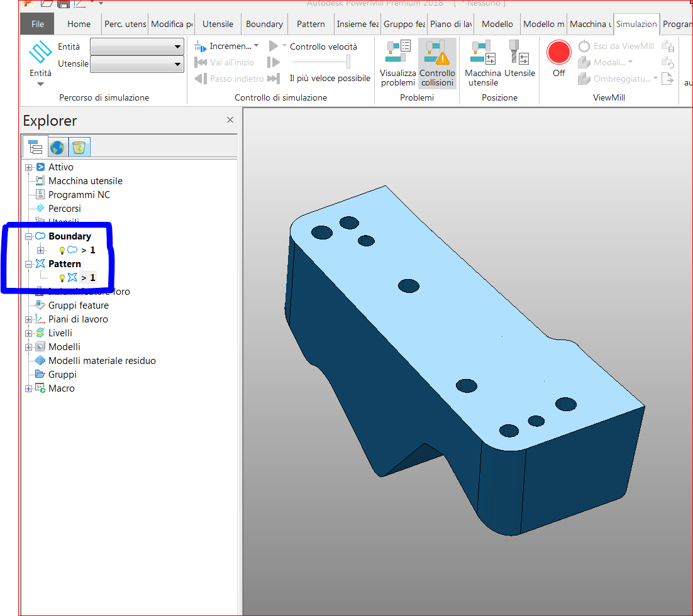Click the red Off ViewMill icon
Screen dimensions: 693x616
coord(558,52)
